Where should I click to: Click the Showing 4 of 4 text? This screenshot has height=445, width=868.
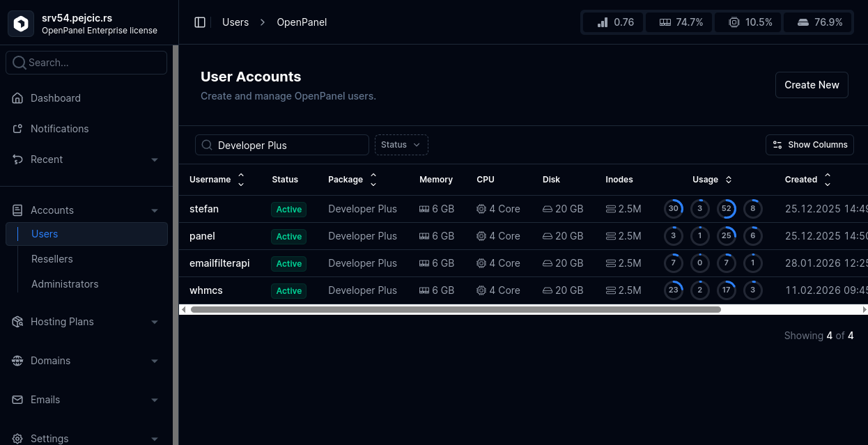(819, 336)
